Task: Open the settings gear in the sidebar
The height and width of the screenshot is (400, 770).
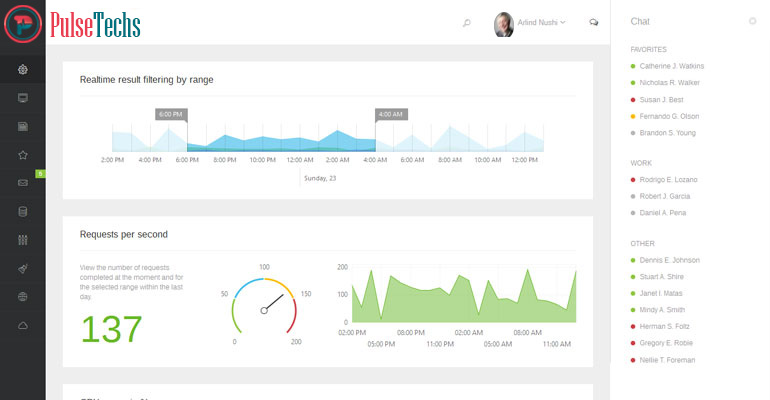Action: pos(23,69)
